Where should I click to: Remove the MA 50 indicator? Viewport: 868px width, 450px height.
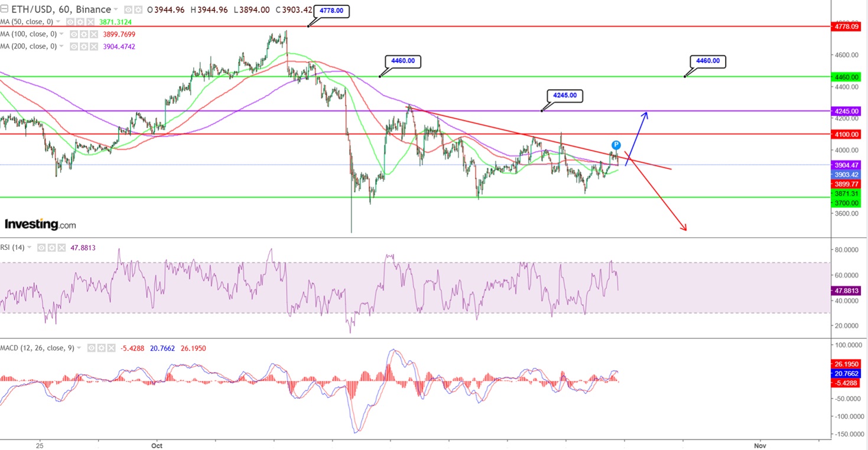[90, 22]
